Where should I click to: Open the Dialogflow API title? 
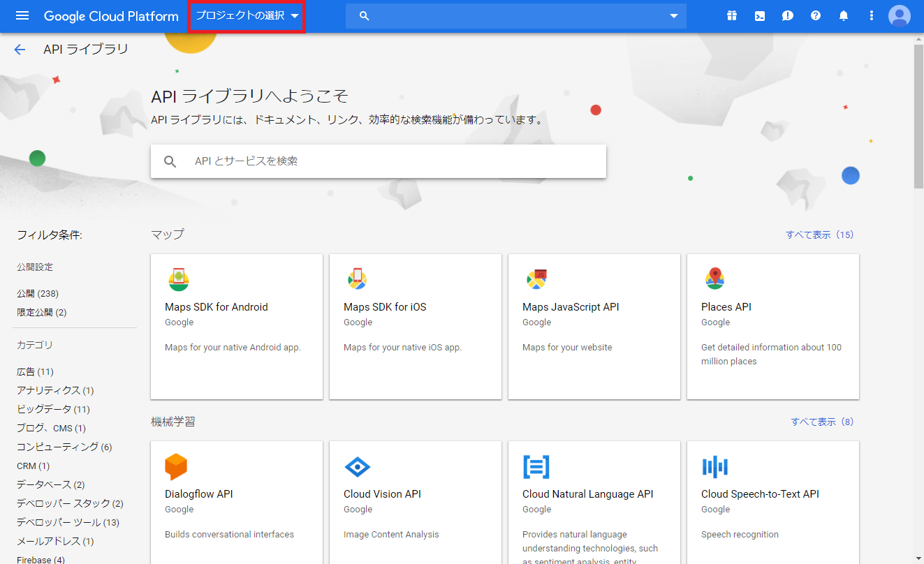(x=199, y=494)
